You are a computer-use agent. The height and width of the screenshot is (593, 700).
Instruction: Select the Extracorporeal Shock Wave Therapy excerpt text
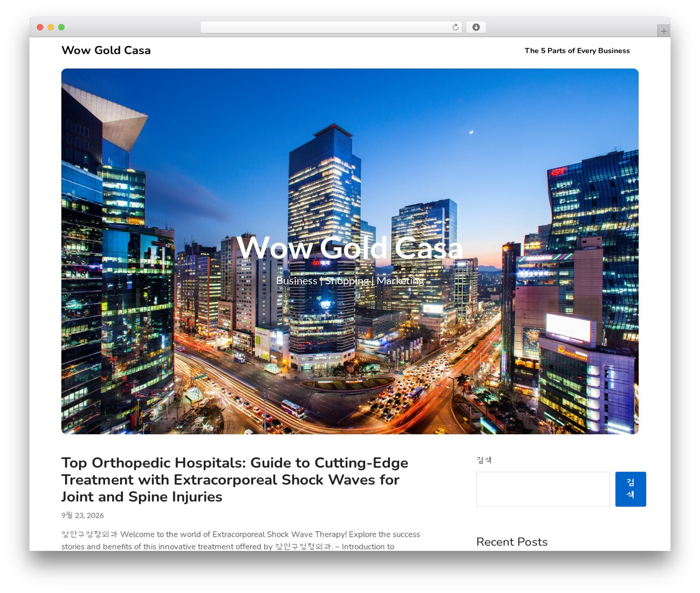[x=241, y=540]
